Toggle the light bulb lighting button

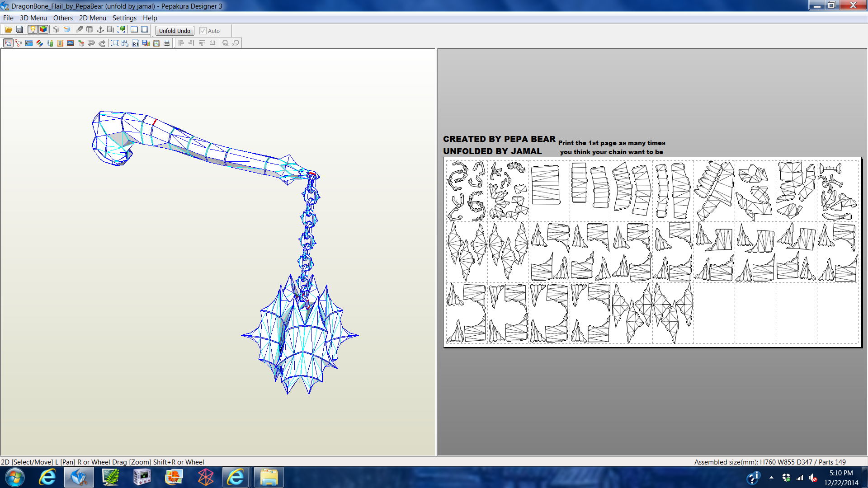click(33, 30)
